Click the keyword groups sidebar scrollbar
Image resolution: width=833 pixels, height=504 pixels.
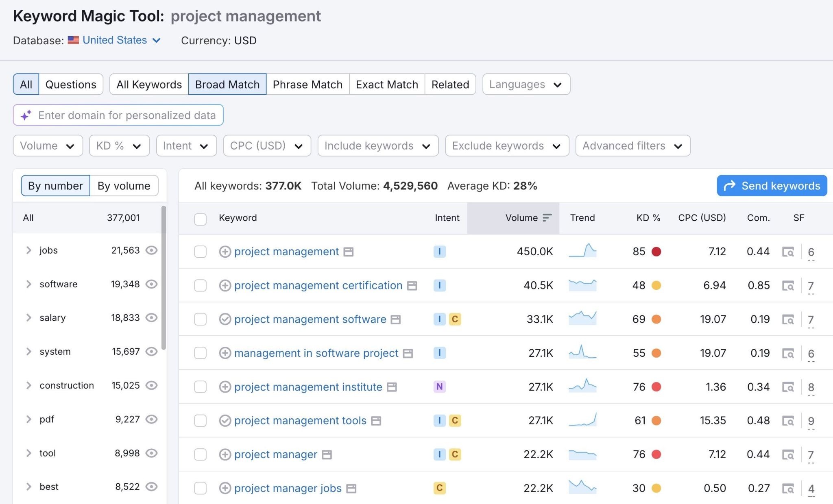pos(164,278)
